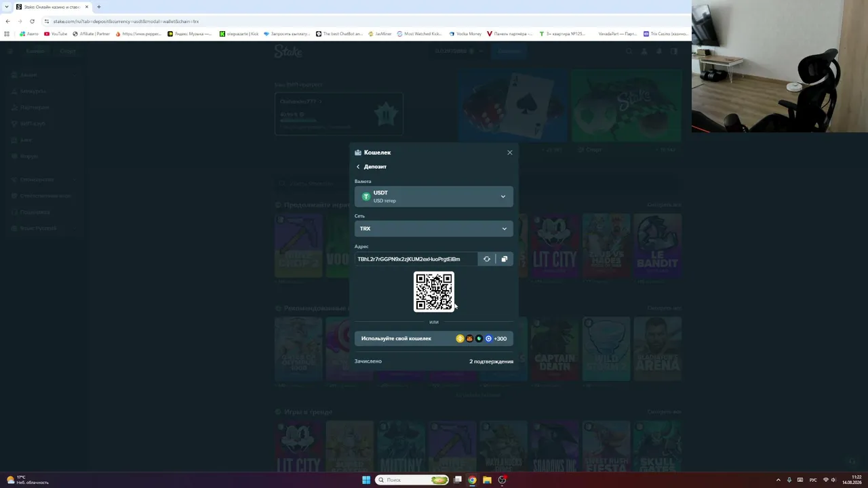Click the РУС language indicator
The height and width of the screenshot is (488, 868).
(x=813, y=480)
